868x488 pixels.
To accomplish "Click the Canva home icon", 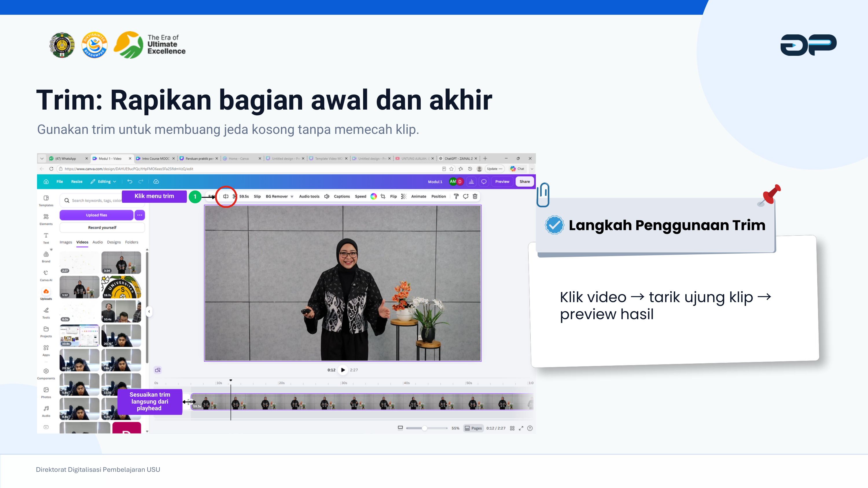I will 46,182.
